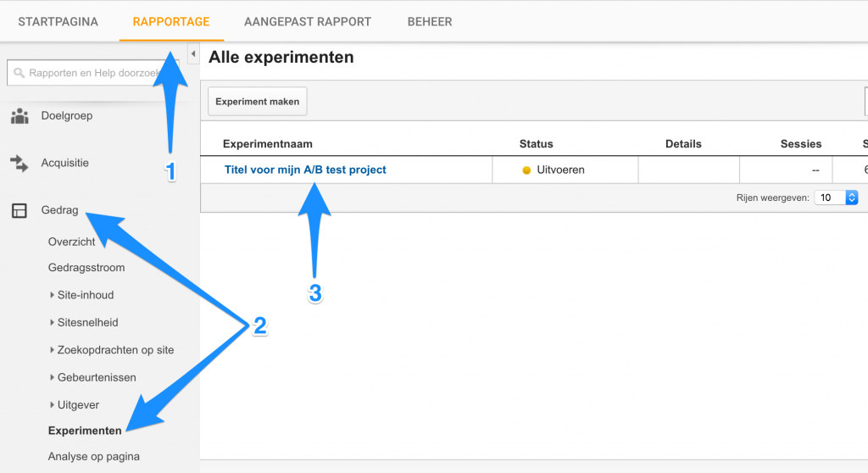Image resolution: width=868 pixels, height=473 pixels.
Task: Click the Acquisitie arrows icon
Action: click(x=19, y=164)
